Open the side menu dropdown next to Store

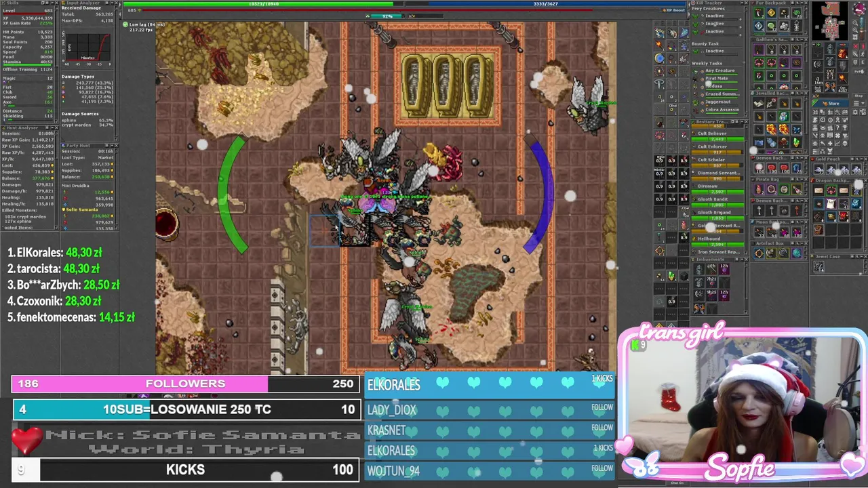point(859,103)
